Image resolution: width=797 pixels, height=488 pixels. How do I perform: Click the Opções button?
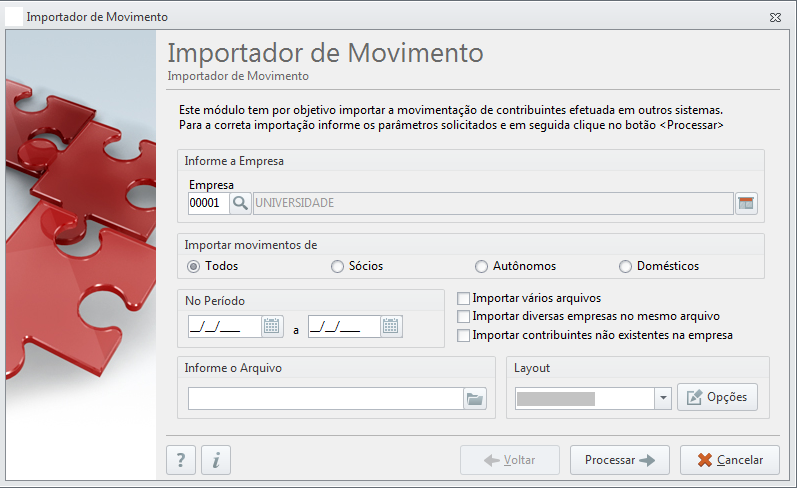pyautogui.click(x=717, y=397)
